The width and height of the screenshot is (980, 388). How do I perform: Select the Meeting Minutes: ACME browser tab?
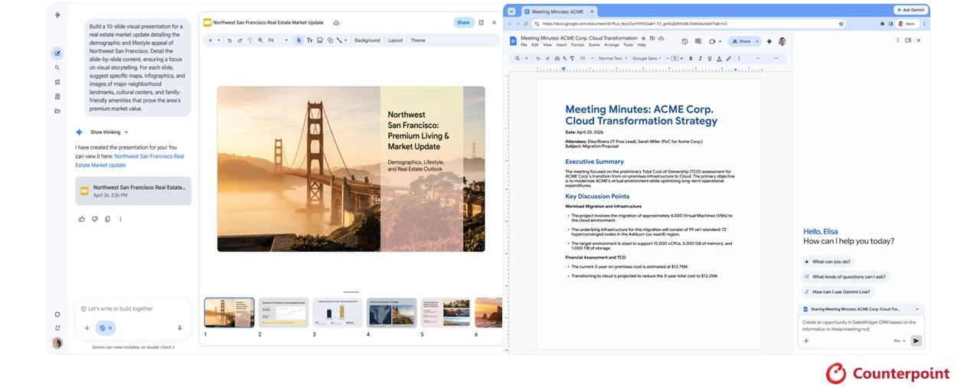click(559, 11)
